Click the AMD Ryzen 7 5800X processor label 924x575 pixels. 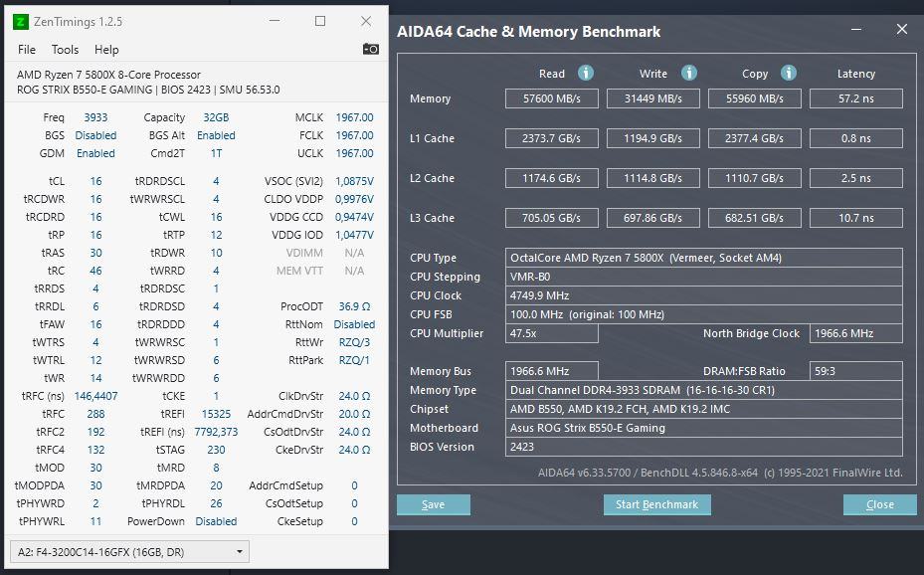109,75
